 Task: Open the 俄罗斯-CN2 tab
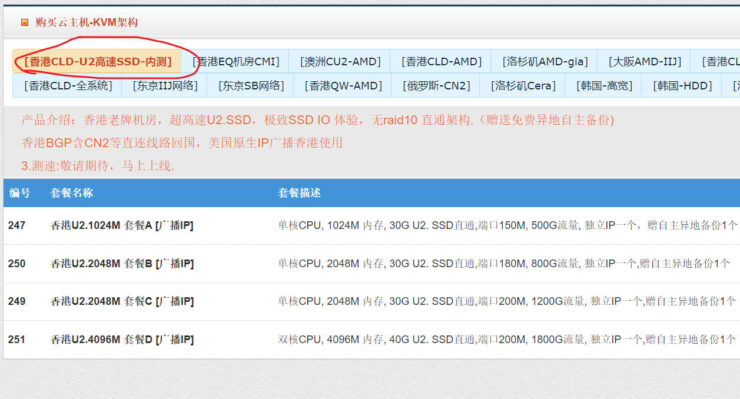[x=437, y=86]
